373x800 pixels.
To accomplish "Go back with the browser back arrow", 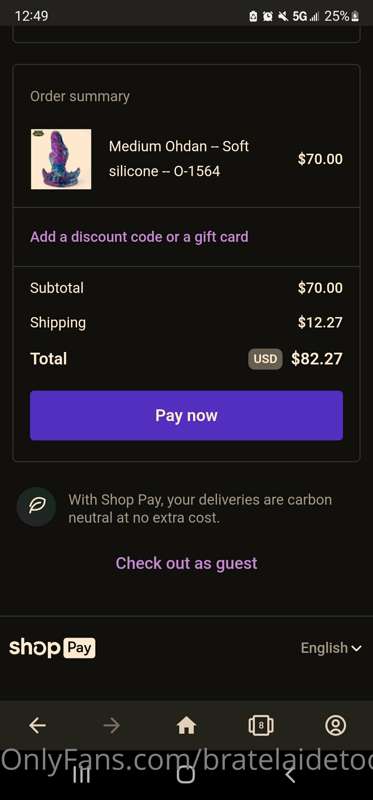I will pos(37,725).
